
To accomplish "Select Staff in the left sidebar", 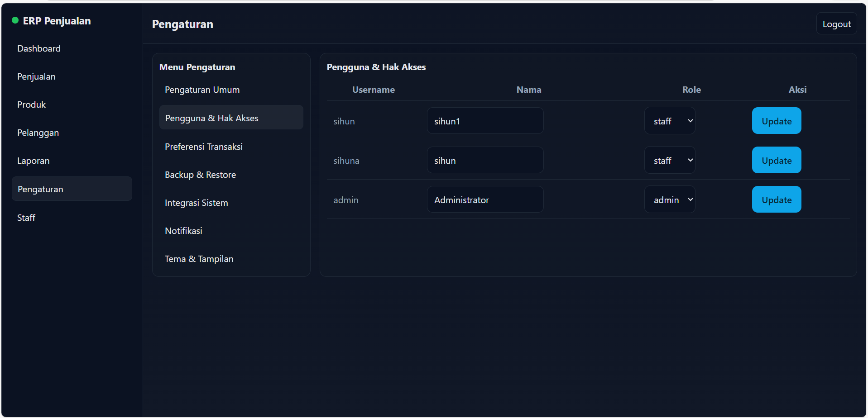I will 26,218.
